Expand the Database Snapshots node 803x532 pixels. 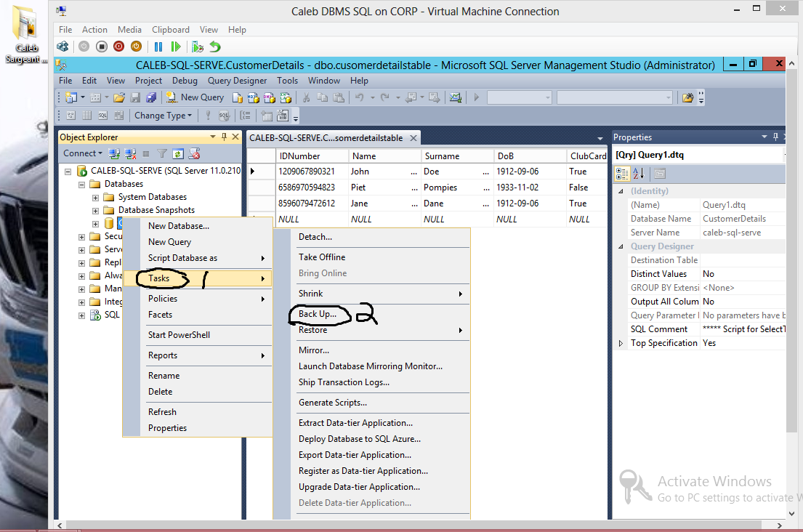95,211
